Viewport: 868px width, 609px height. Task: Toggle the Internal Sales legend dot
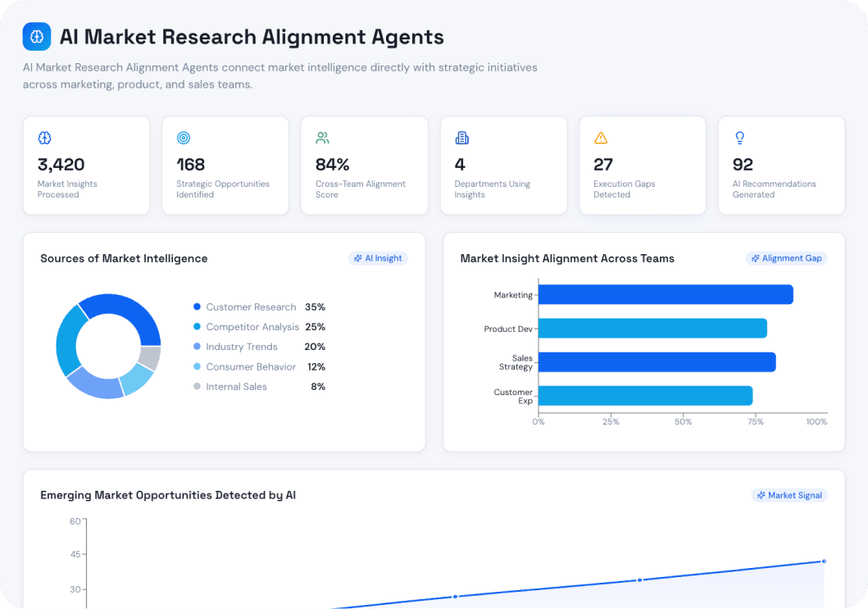coord(196,386)
